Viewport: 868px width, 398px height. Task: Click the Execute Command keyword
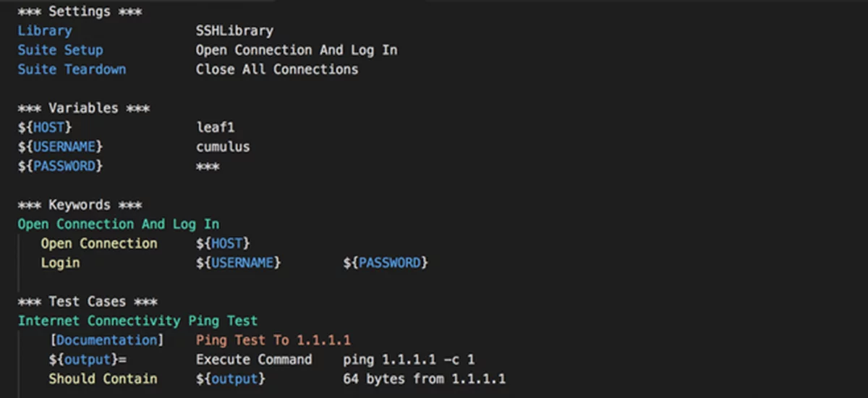(254, 360)
